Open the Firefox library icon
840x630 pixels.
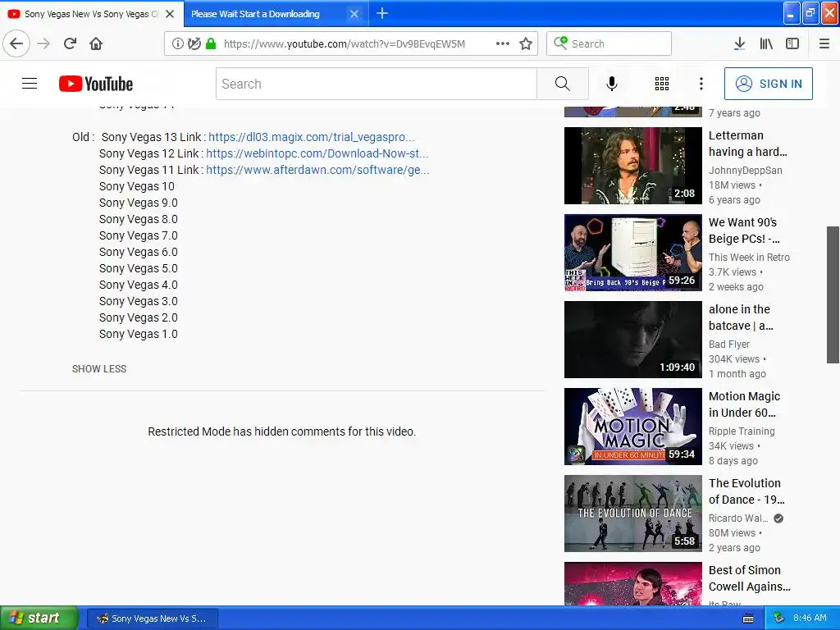click(x=766, y=43)
